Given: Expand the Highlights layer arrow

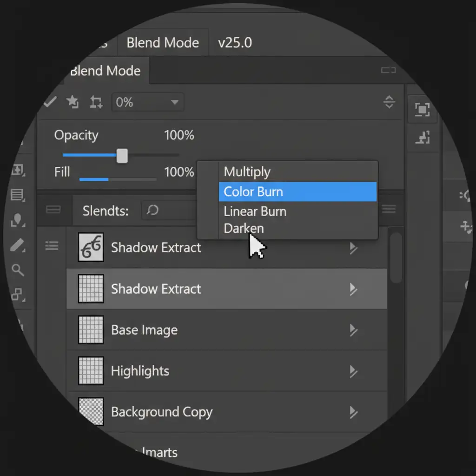Looking at the screenshot, I should [353, 371].
